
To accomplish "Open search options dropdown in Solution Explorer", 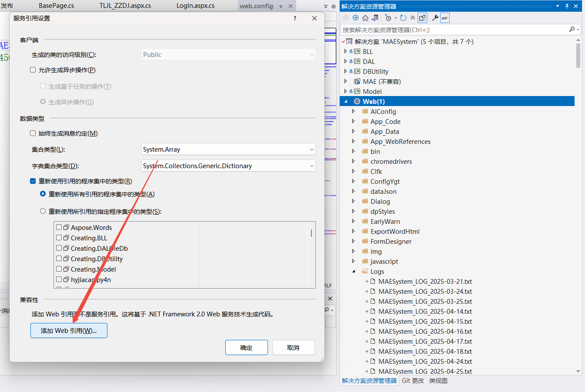I will tap(578, 30).
